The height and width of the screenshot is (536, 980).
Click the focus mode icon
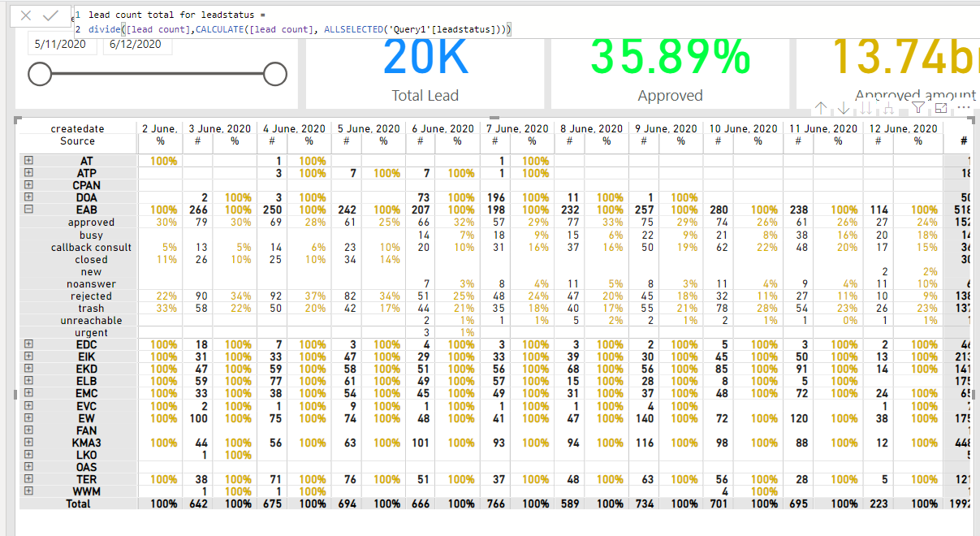[941, 108]
